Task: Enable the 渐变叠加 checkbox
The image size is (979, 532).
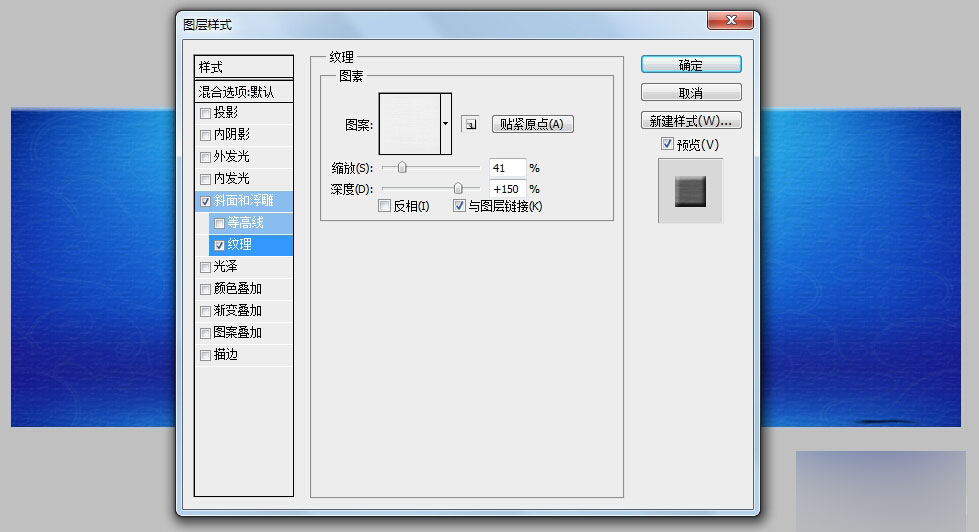Action: pos(205,311)
